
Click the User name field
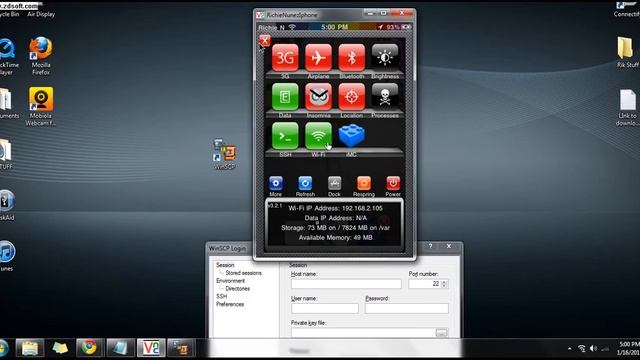(x=325, y=308)
